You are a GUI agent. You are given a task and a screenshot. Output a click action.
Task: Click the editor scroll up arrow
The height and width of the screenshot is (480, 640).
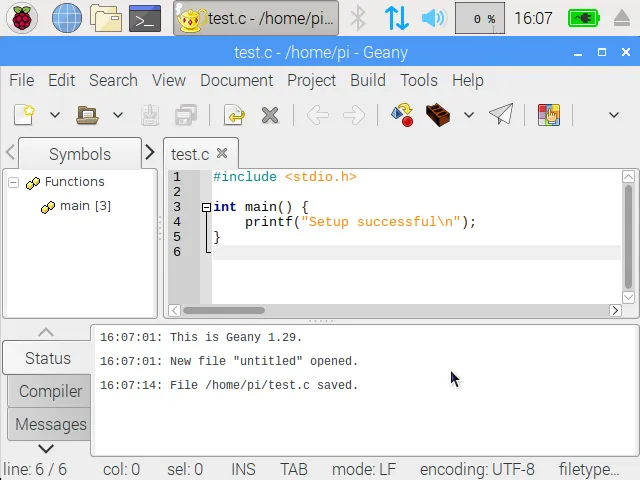(x=628, y=176)
